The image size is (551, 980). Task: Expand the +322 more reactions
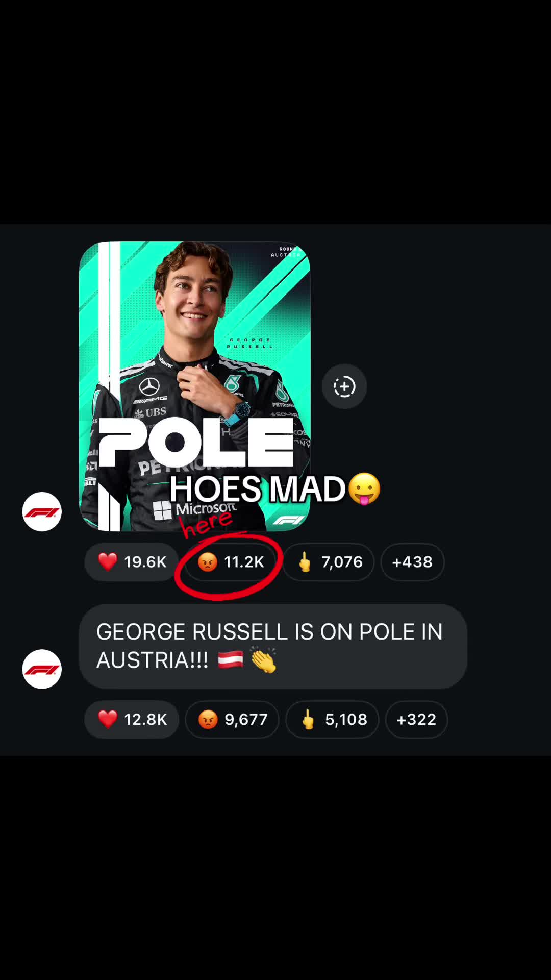coord(416,719)
